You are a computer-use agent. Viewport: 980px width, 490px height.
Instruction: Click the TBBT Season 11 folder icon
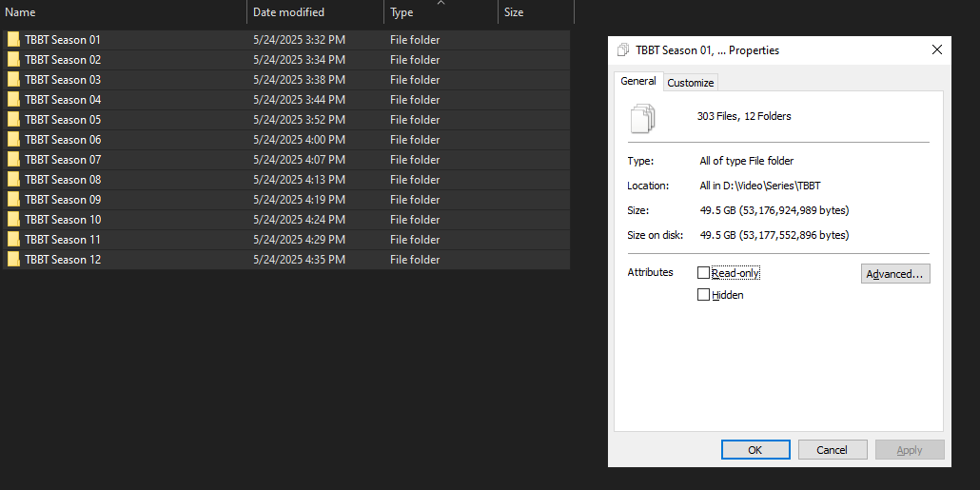[13, 240]
